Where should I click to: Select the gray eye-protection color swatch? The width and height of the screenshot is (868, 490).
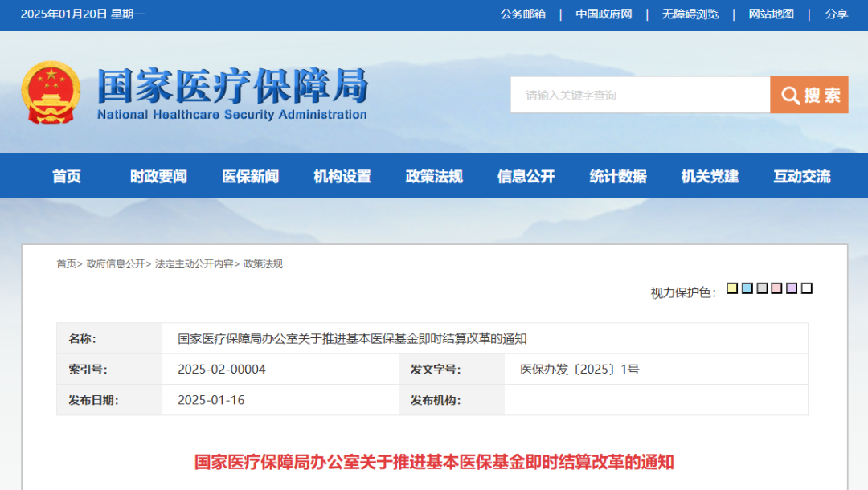762,288
